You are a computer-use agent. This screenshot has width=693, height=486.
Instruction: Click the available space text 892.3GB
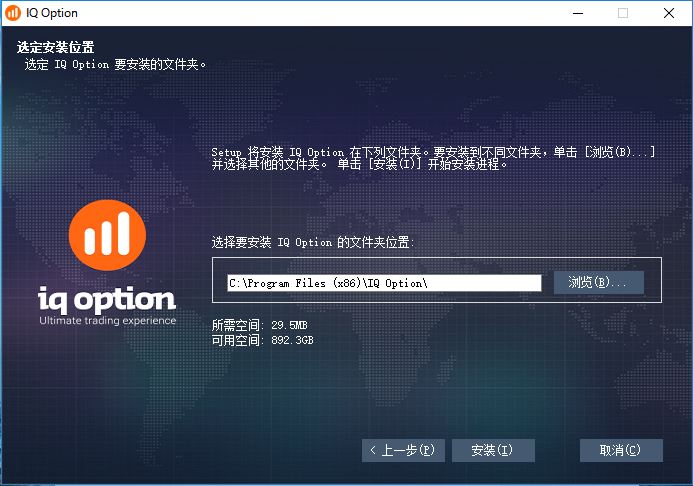(x=292, y=340)
